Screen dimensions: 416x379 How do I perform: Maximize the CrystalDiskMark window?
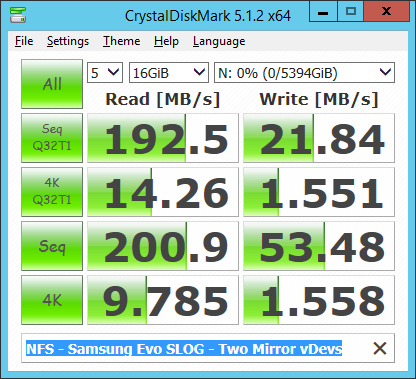[x=351, y=12]
